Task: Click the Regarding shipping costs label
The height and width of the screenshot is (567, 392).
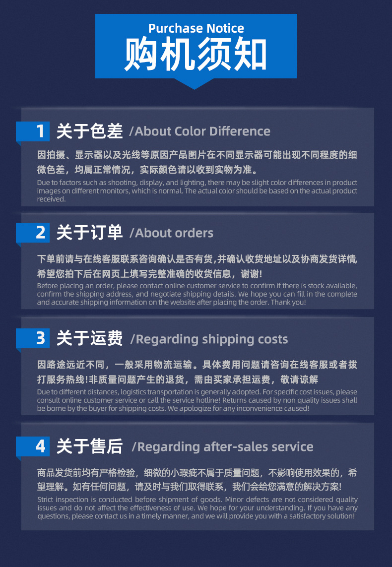Action: [x=209, y=339]
